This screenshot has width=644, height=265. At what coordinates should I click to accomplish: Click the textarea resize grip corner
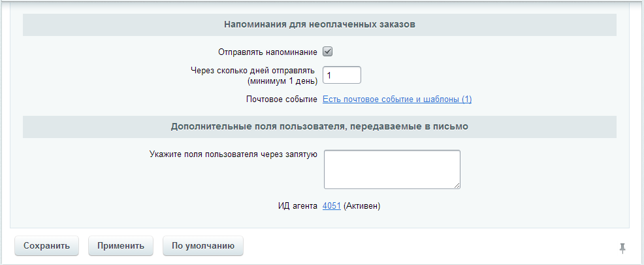(x=457, y=186)
